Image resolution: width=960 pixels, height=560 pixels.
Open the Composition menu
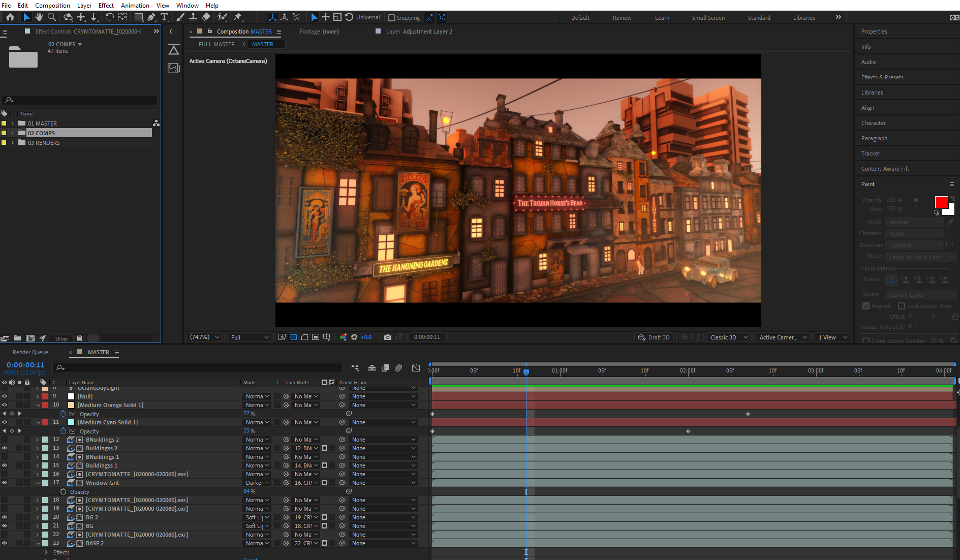pos(52,5)
